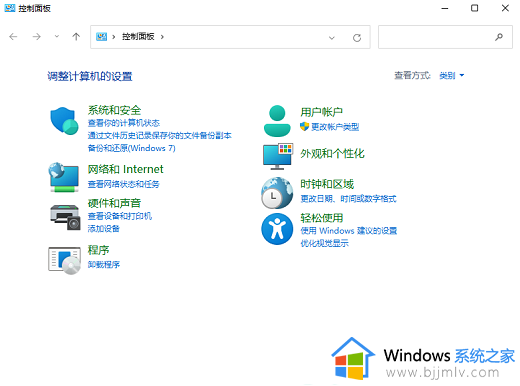The image size is (520, 386).
Task: Open the Hardware and Sound printer icon
Action: tap(65, 217)
